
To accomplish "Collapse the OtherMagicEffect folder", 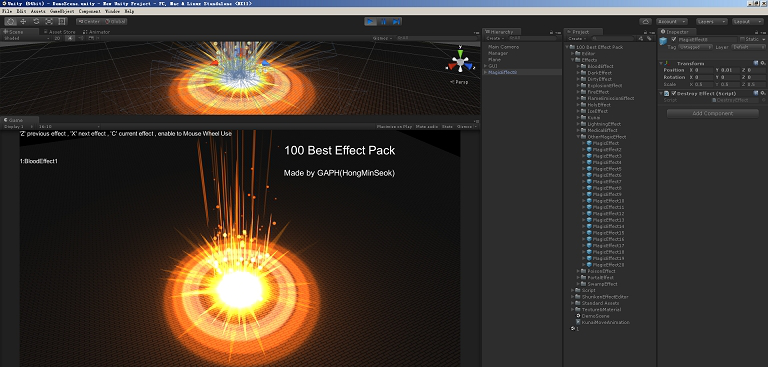I will tap(578, 137).
